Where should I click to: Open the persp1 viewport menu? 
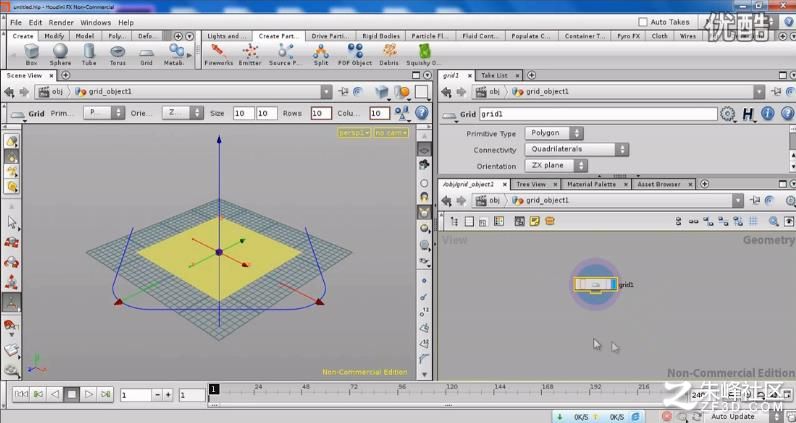click(353, 133)
